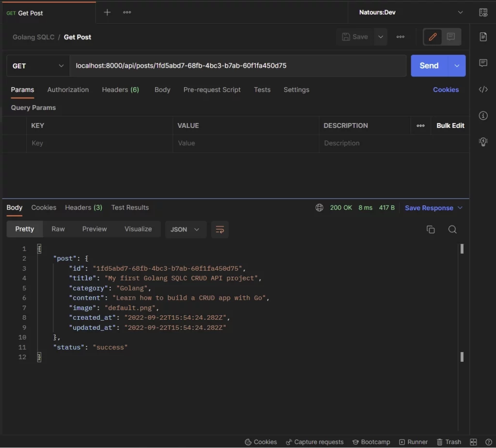Select Raw response view
Viewport: 496px width, 448px height.
(x=58, y=229)
